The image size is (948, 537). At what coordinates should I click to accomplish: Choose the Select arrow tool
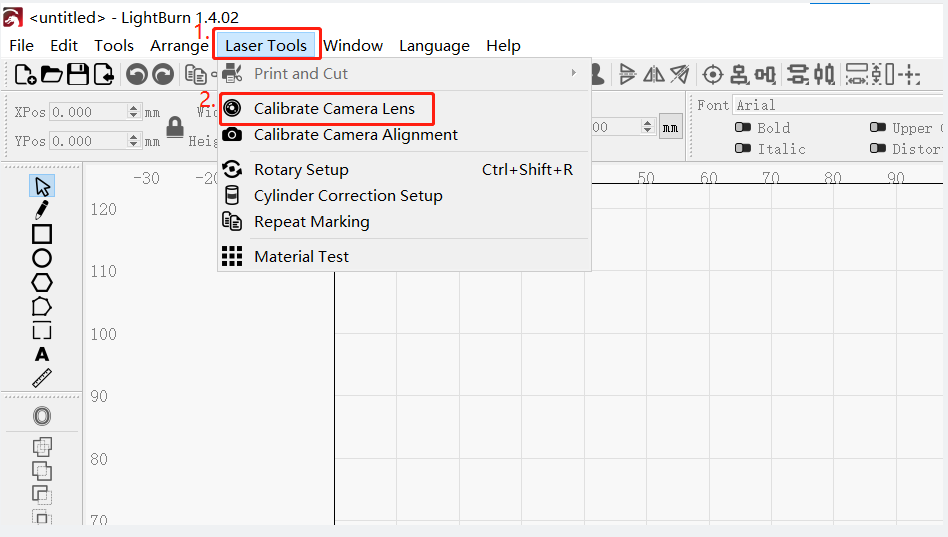(x=42, y=186)
